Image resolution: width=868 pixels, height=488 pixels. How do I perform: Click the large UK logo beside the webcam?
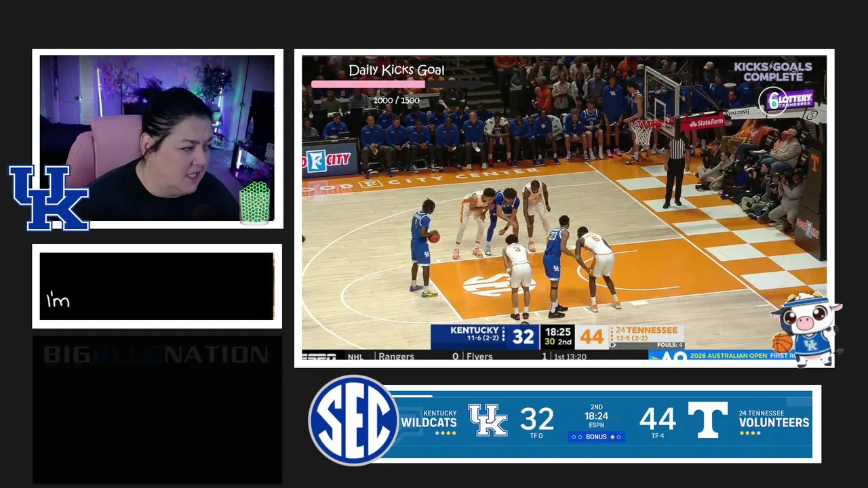click(x=49, y=198)
